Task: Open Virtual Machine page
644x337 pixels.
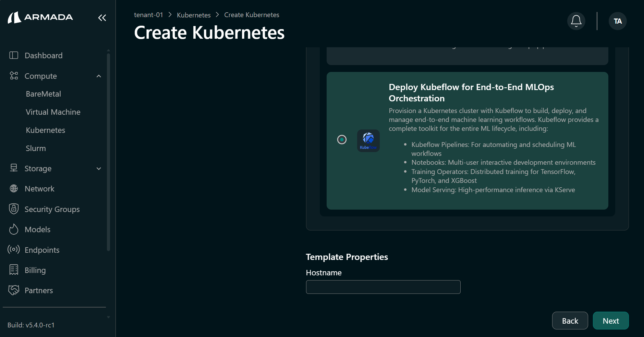Action: coord(53,112)
